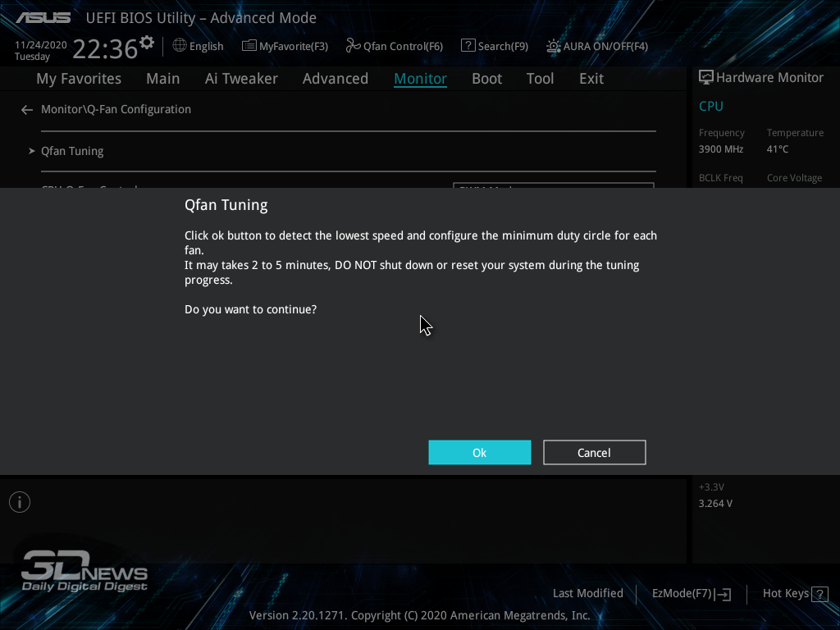This screenshot has height=630, width=840.
Task: Select the Exit tab
Action: point(591,79)
